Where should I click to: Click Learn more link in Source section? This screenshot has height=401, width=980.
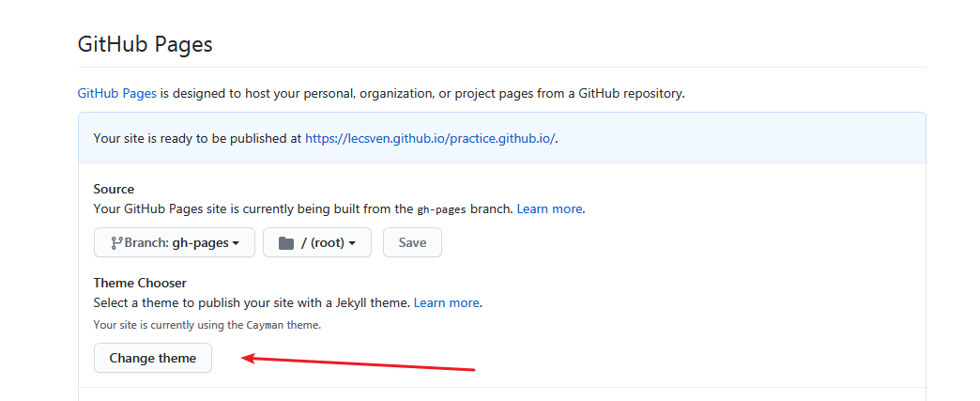(549, 208)
